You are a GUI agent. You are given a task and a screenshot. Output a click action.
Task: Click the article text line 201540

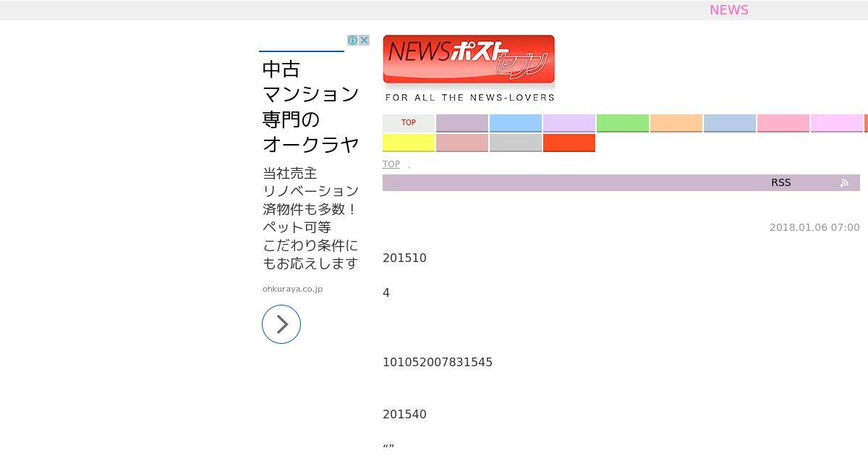pyautogui.click(x=404, y=415)
